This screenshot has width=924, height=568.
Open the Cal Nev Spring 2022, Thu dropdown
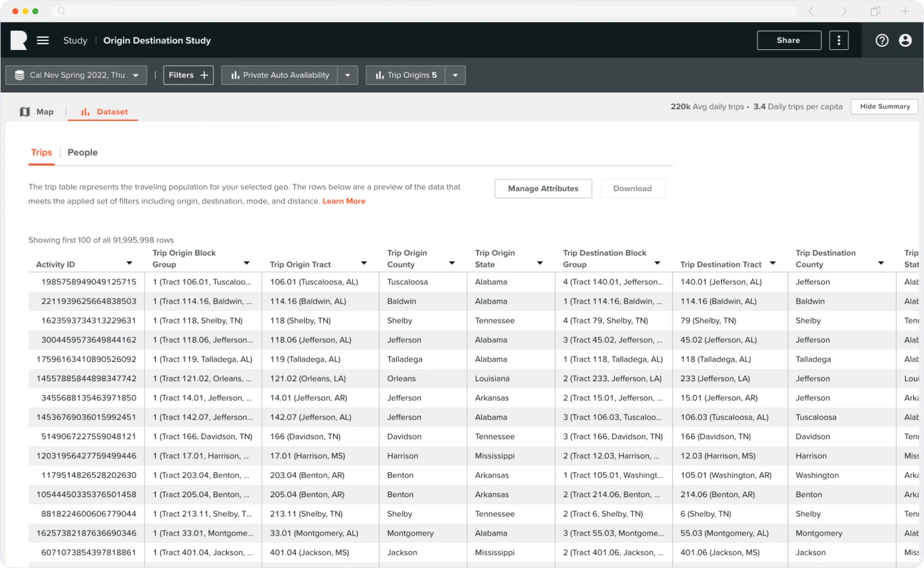(77, 75)
